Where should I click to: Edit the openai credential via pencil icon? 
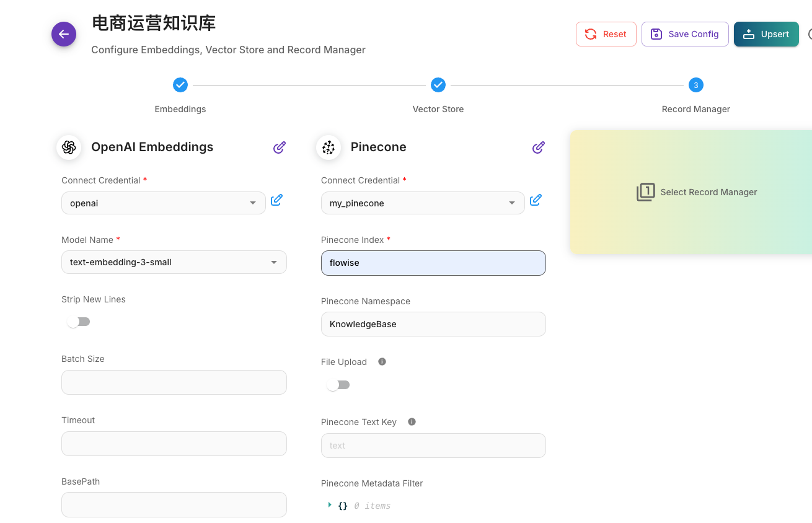pyautogui.click(x=276, y=200)
